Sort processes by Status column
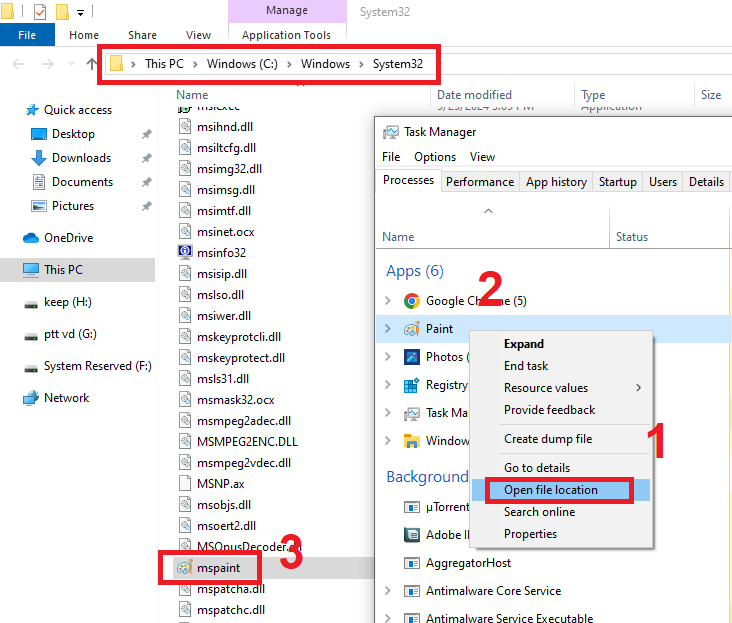This screenshot has width=732, height=623. click(632, 237)
